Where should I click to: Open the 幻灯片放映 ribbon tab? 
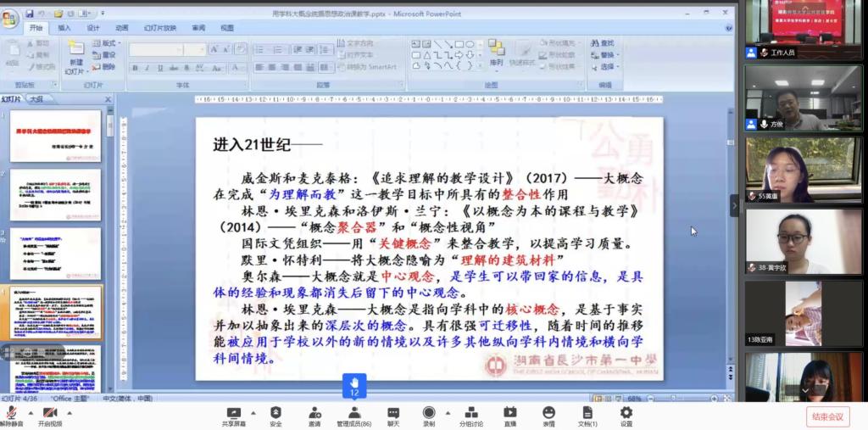(159, 27)
